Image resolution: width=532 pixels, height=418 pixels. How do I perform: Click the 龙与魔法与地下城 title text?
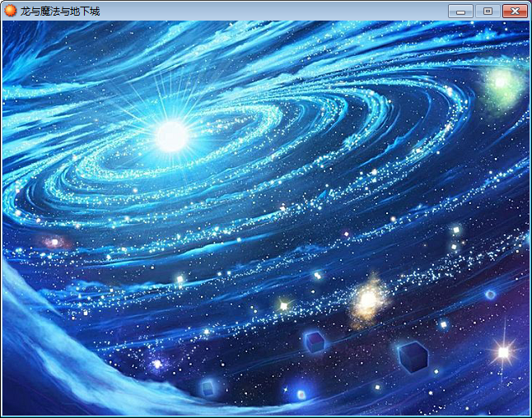[60, 12]
